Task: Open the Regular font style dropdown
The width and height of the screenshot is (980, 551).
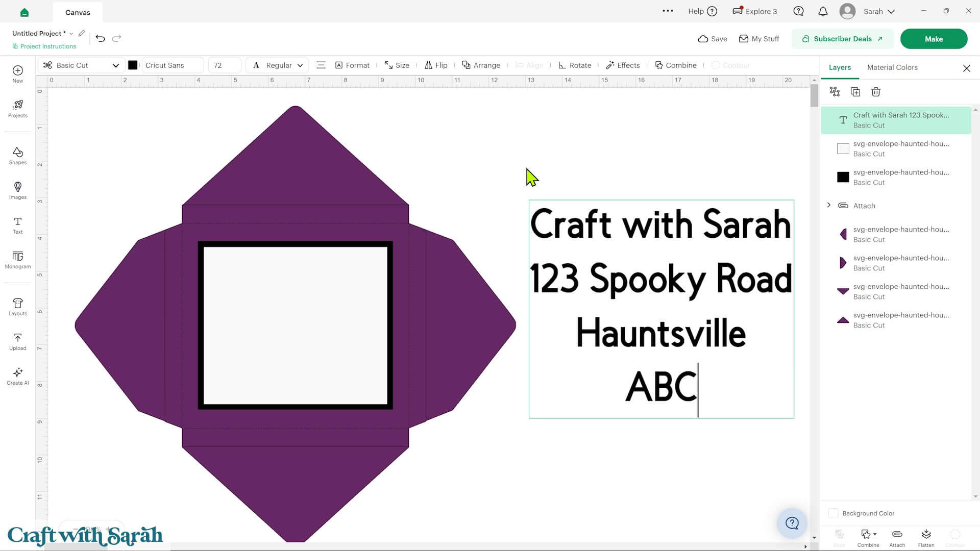Action: coord(277,65)
